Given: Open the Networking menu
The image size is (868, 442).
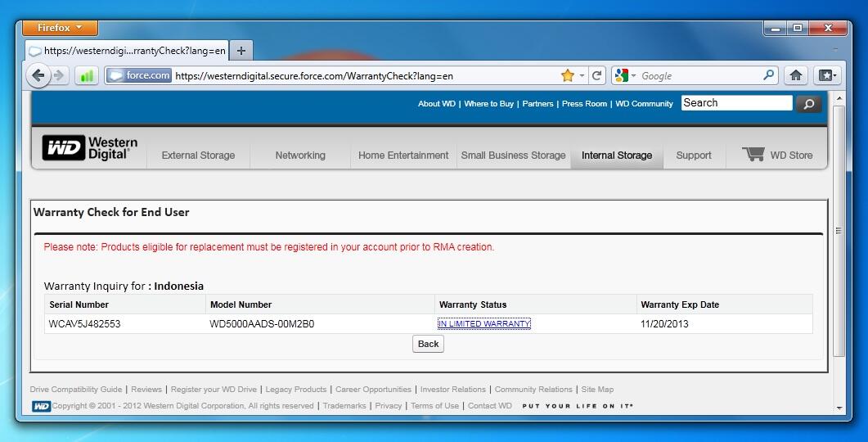Looking at the screenshot, I should 300,156.
